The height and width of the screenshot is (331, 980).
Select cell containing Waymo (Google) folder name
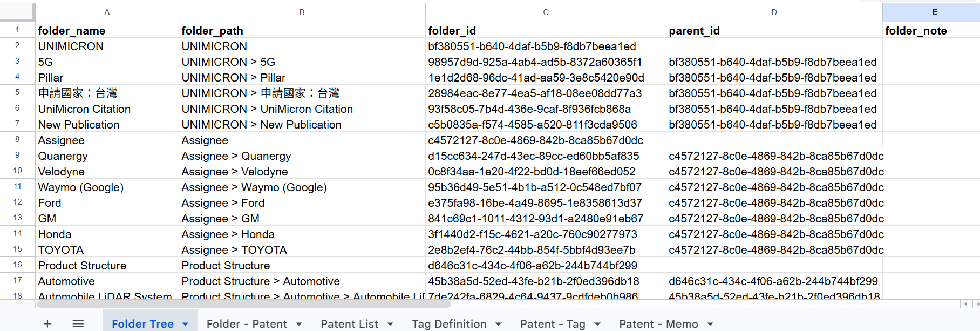(81, 187)
